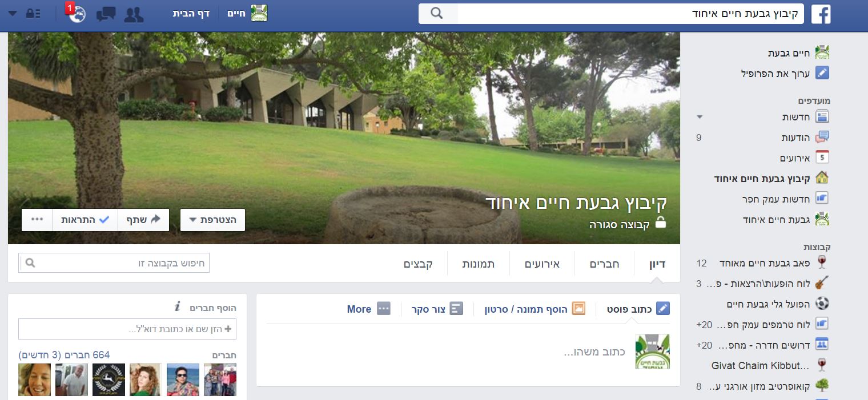The width and height of the screenshot is (868, 400).
Task: Click the שתף share button
Action: point(143,220)
